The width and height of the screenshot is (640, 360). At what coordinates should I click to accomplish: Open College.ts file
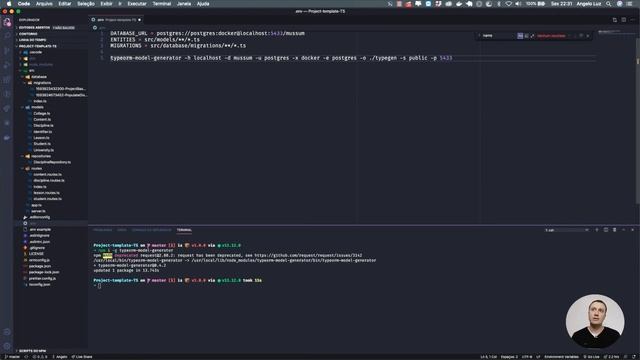[x=41, y=113]
